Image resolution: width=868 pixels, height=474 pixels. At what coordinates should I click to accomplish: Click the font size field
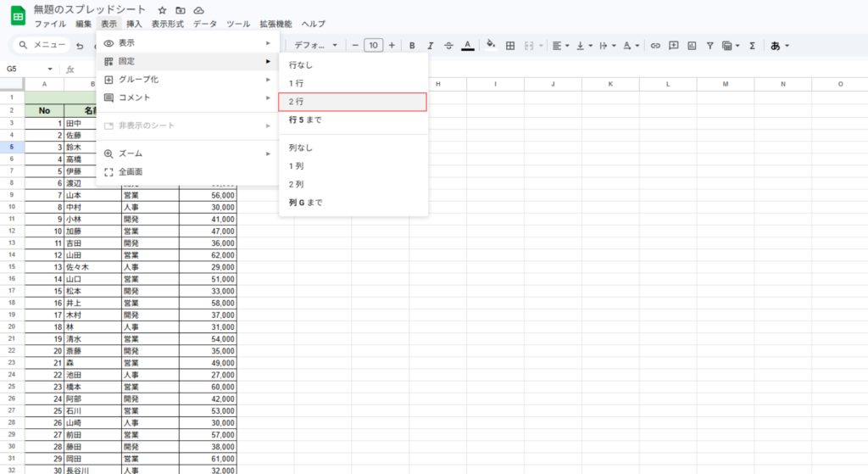click(x=373, y=46)
